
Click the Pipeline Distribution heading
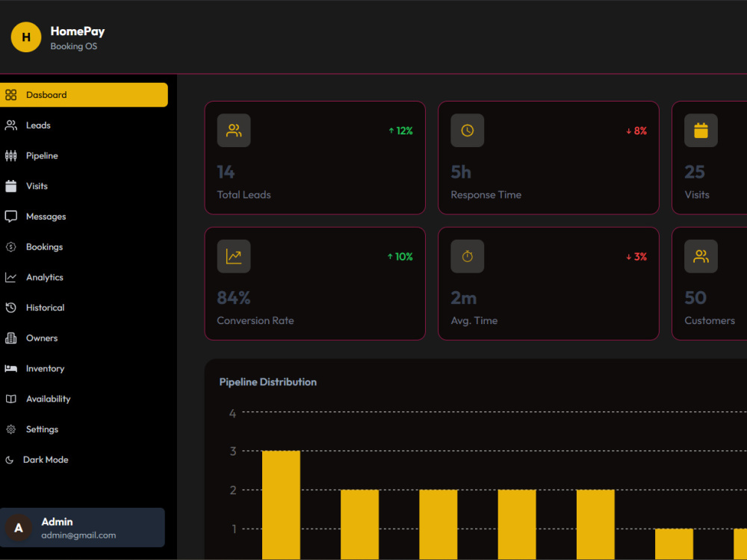click(267, 382)
